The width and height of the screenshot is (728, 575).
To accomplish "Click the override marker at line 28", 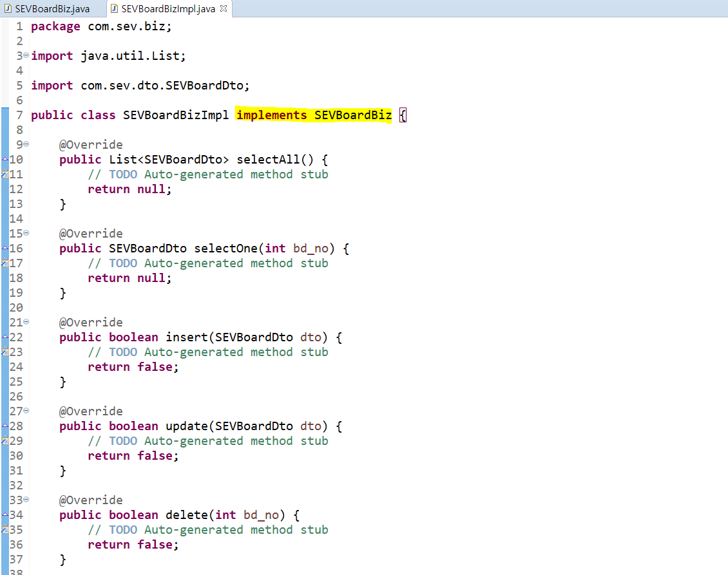I will point(5,426).
